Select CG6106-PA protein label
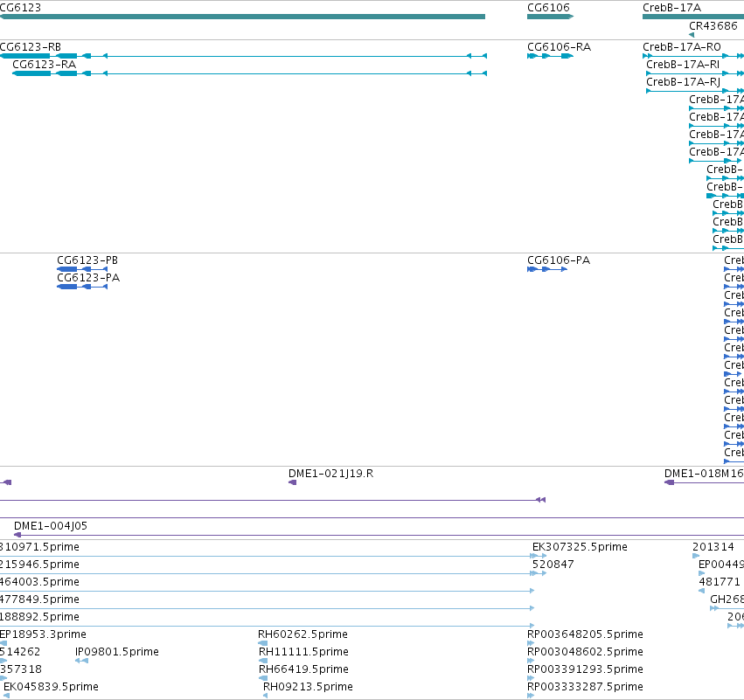Image resolution: width=744 pixels, height=700 pixels. coord(559,260)
